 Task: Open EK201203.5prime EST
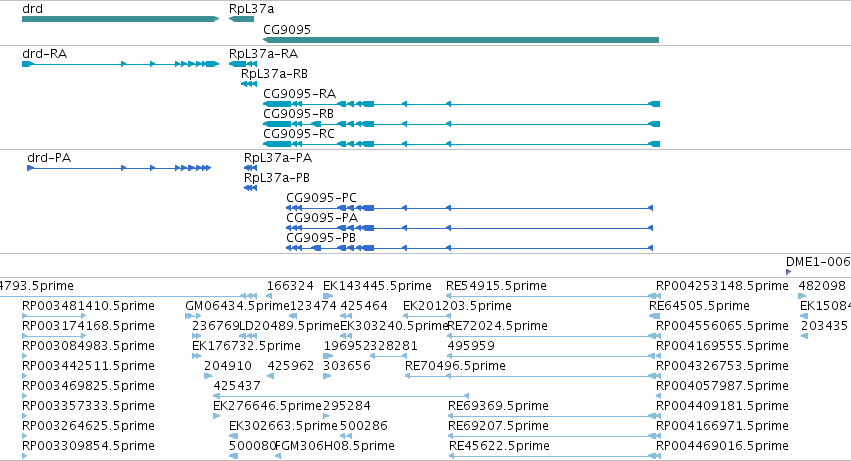(x=457, y=306)
